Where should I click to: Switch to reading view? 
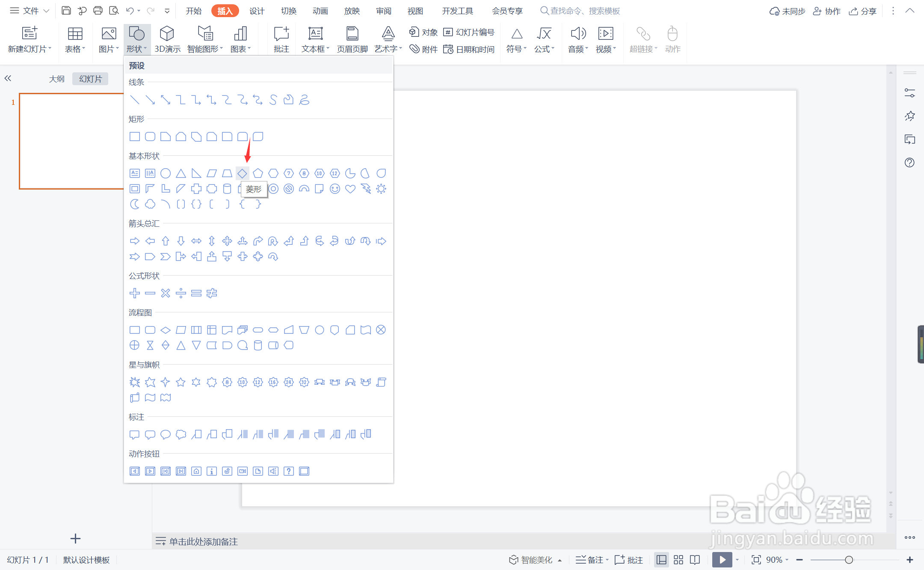(695, 560)
